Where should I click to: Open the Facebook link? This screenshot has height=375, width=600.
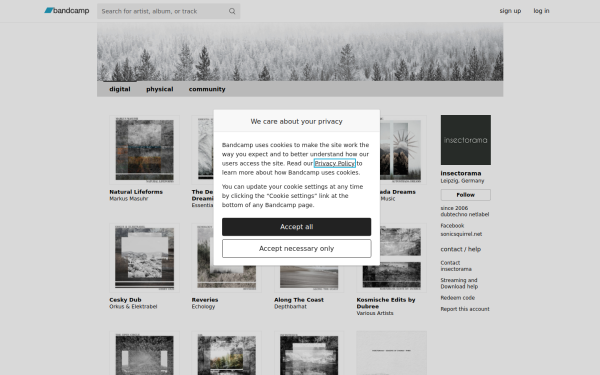[452, 225]
